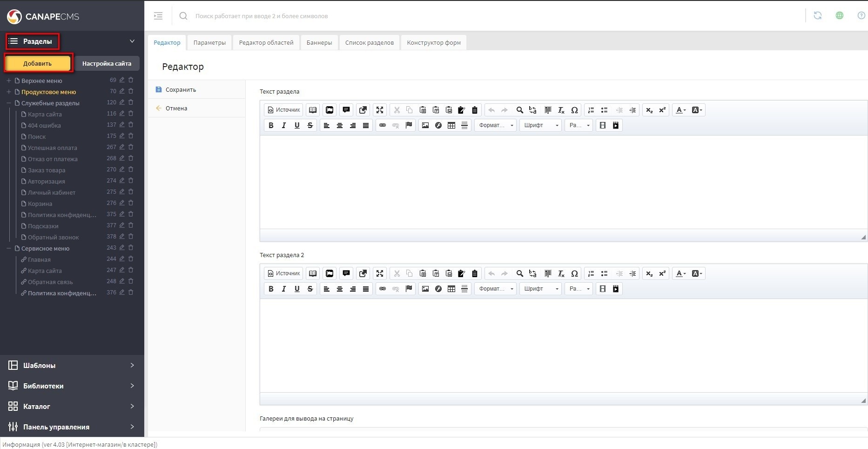Viewport: 868px width, 449px height.
Task: Insert special character Omega in first editor
Action: 574,110
